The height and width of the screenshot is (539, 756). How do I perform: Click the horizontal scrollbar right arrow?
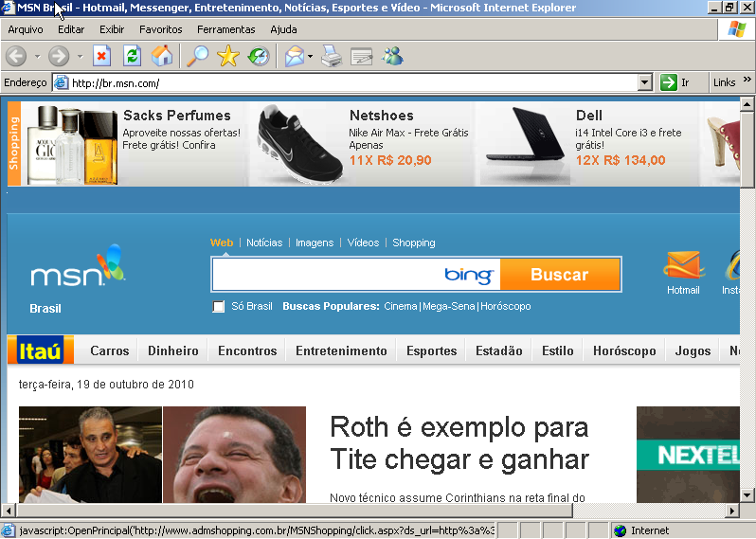pos(732,510)
